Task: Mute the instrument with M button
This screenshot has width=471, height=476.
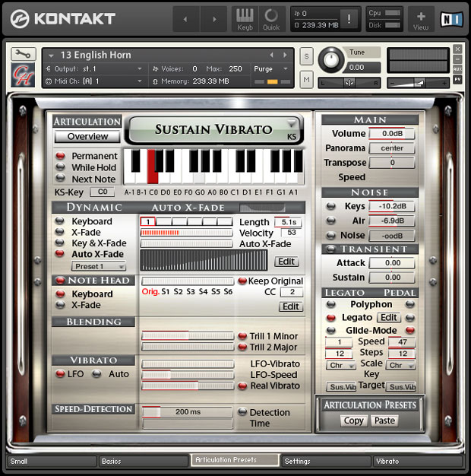Action: pyautogui.click(x=305, y=79)
